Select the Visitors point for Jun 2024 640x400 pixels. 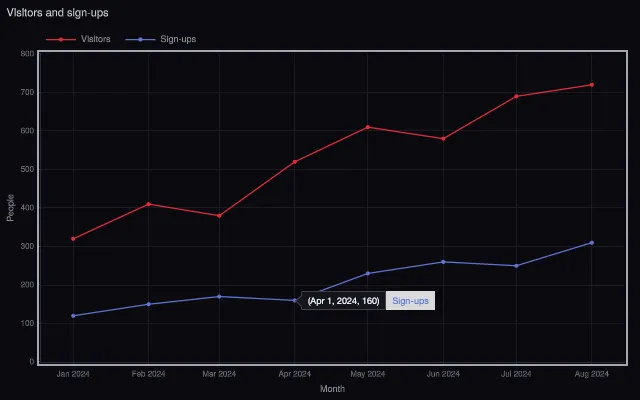tap(443, 139)
